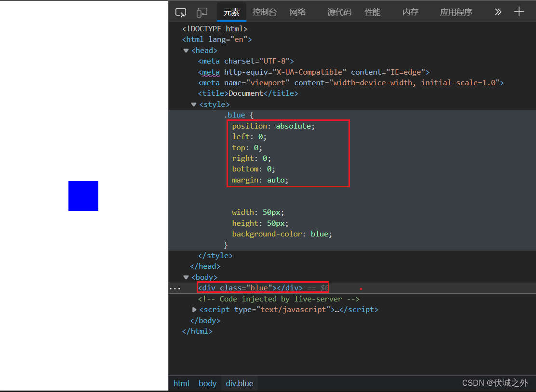Toggle device emulation toolbar icon
The image size is (536, 392).
pyautogui.click(x=201, y=13)
